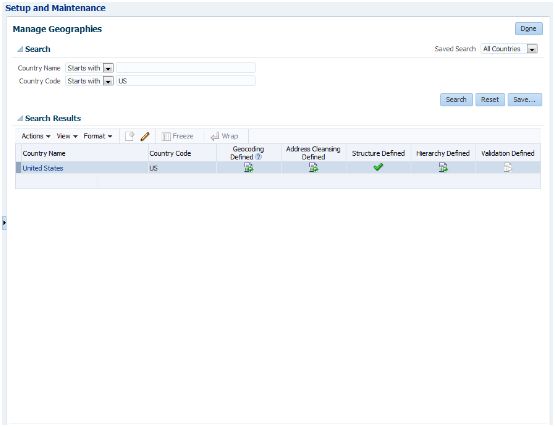Open the Actions menu

36,136
